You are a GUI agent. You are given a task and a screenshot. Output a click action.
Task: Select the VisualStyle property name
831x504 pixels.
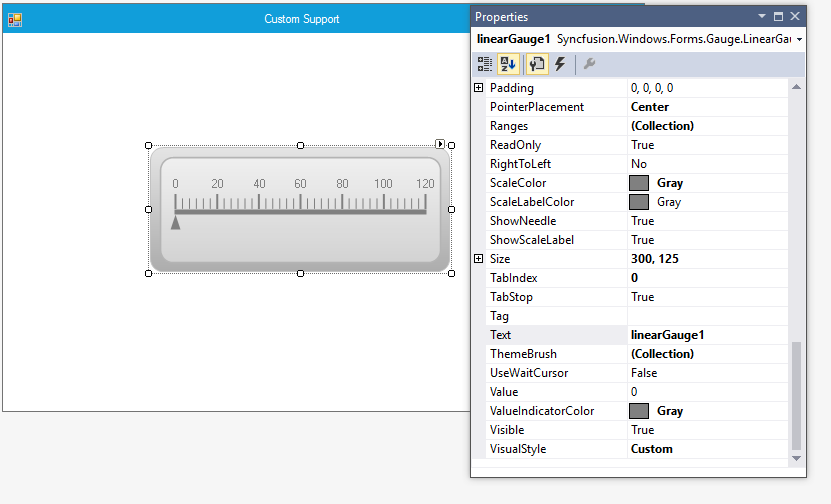(x=518, y=449)
